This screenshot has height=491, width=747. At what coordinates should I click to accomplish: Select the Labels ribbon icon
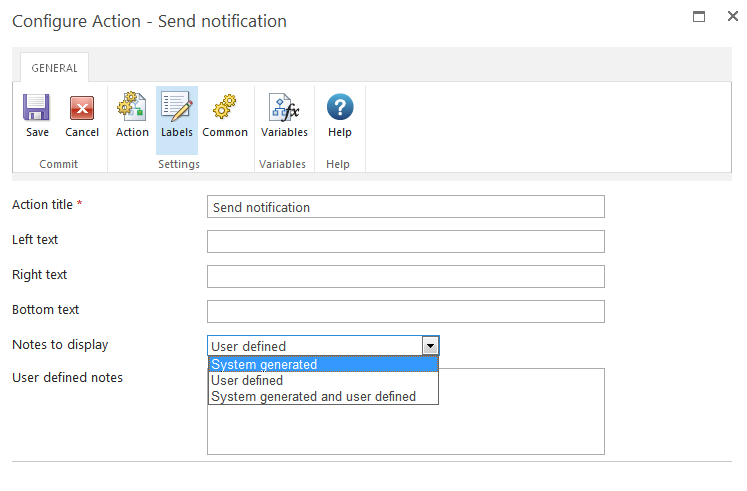[x=177, y=108]
